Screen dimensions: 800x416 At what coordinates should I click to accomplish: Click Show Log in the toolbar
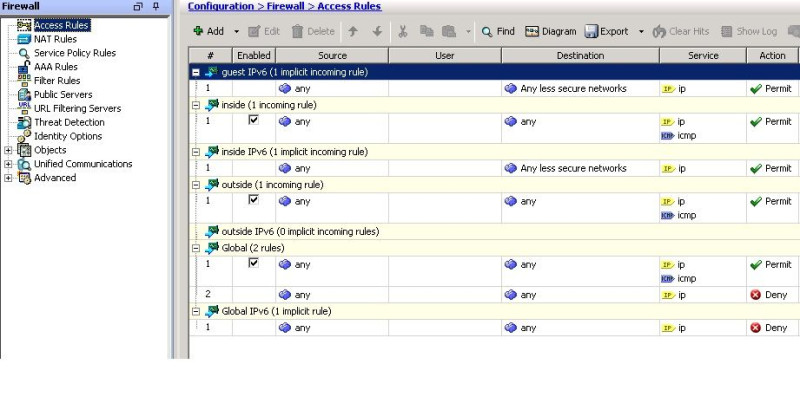coord(749,31)
